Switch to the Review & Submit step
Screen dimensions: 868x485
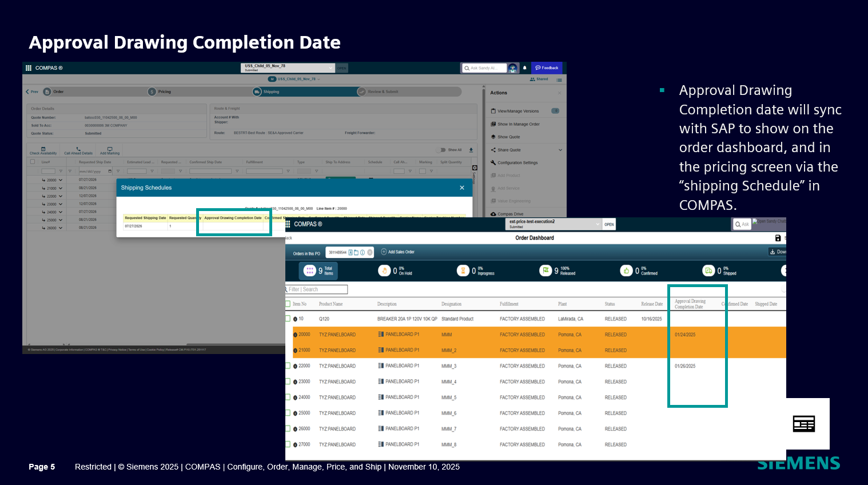tap(383, 92)
